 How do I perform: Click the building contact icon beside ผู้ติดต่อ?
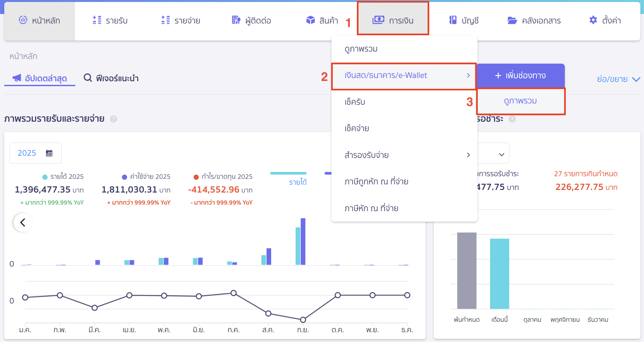tap(236, 20)
